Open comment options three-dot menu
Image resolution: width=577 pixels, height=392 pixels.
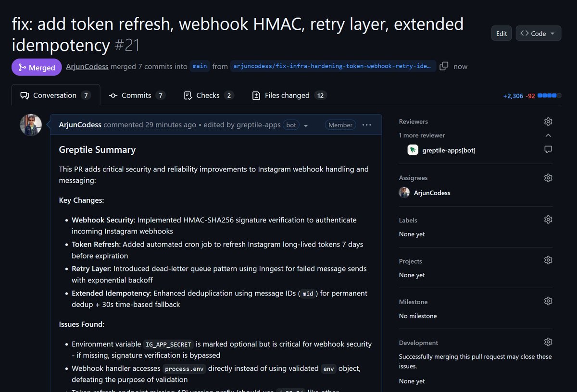pos(367,125)
